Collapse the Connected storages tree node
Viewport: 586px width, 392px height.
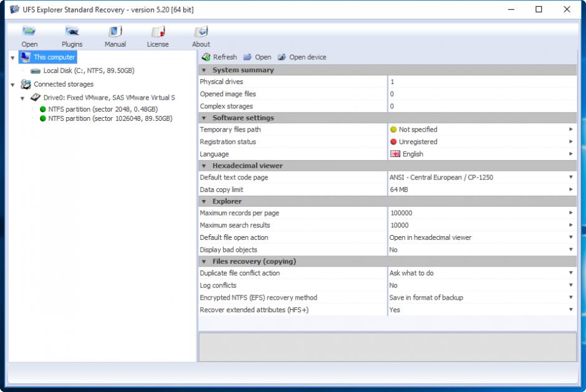12,85
